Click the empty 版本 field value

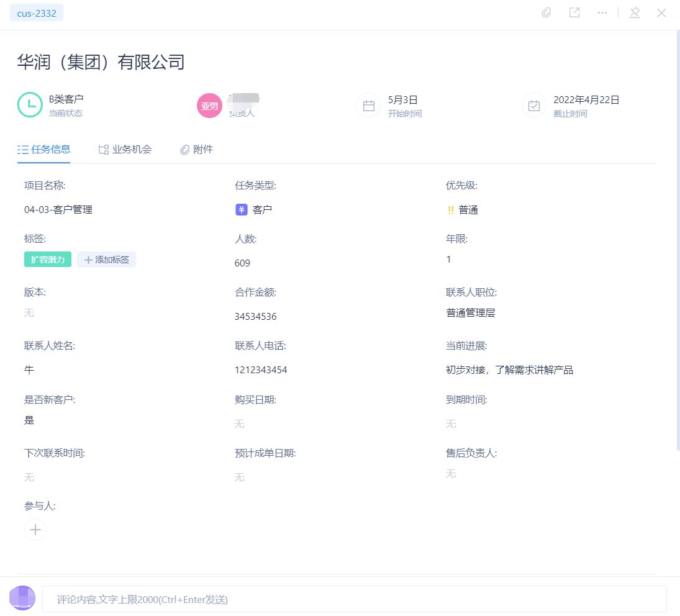point(29,313)
